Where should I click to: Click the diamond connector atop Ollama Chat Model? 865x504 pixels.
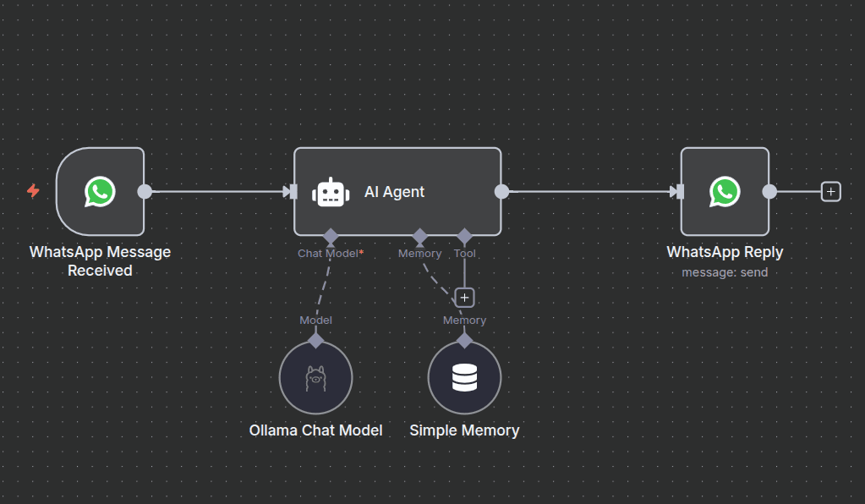(315, 340)
